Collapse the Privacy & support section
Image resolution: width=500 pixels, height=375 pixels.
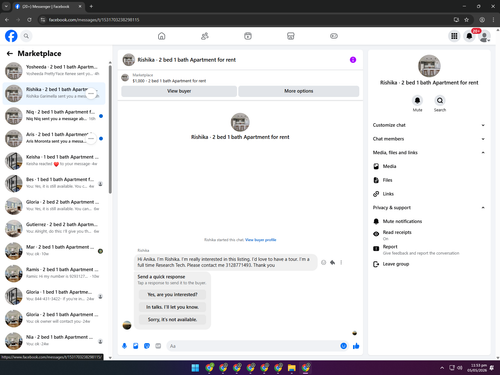[x=428, y=207]
